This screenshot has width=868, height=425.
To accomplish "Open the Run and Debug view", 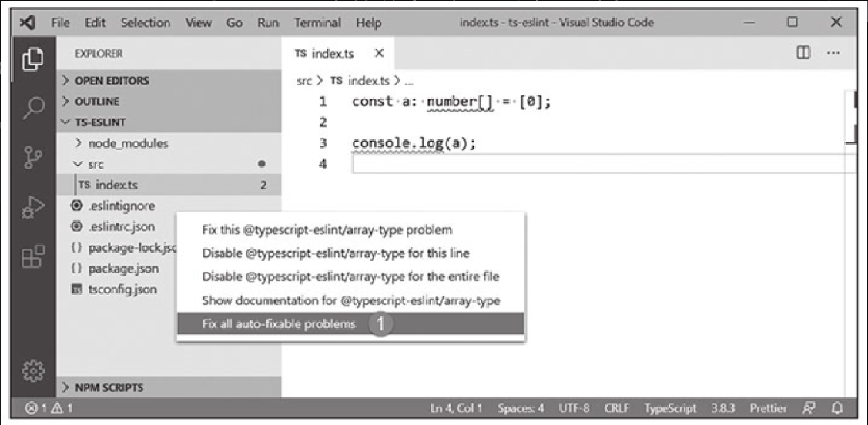I will (32, 208).
